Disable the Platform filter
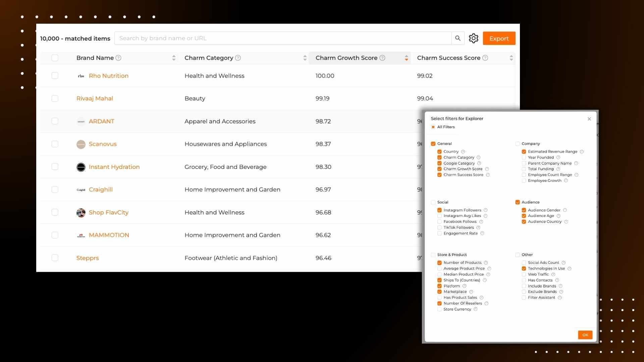Screen dimensions: 644x362 pyautogui.click(x=439, y=286)
